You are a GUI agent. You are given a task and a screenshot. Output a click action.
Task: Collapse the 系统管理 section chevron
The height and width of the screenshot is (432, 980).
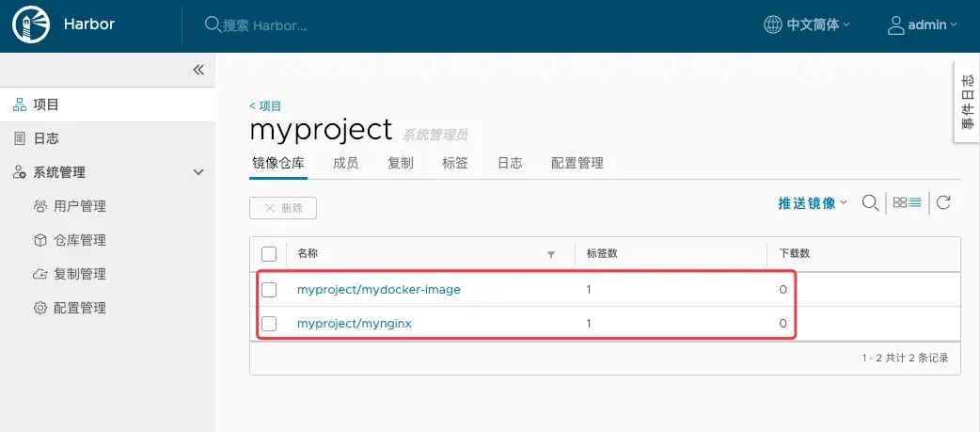click(198, 172)
